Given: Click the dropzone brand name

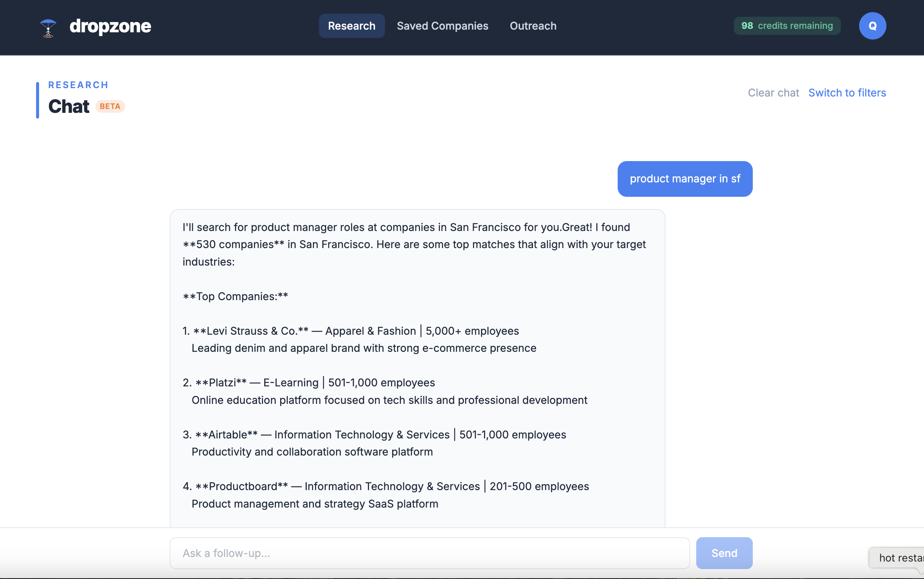Looking at the screenshot, I should (x=110, y=26).
